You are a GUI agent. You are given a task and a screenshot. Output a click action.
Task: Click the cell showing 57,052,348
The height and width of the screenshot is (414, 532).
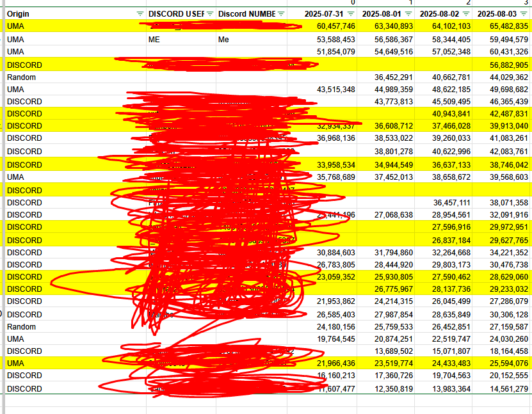443,52
